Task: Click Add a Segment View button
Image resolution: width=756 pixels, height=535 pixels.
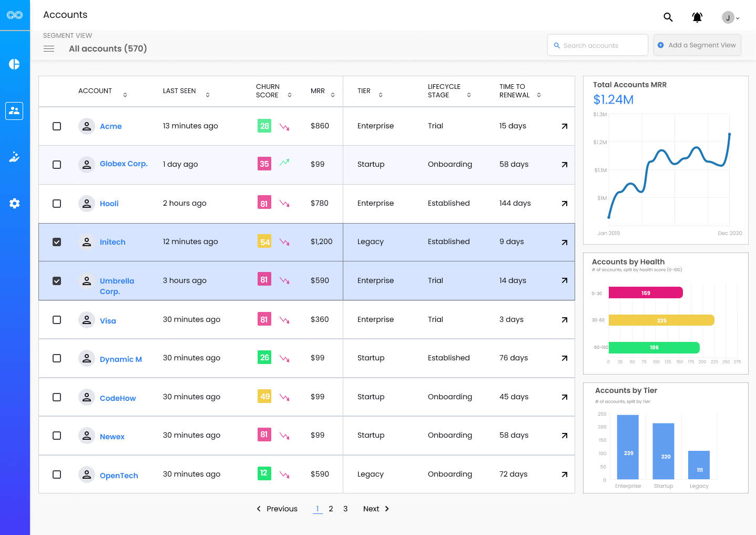Action: click(x=697, y=45)
